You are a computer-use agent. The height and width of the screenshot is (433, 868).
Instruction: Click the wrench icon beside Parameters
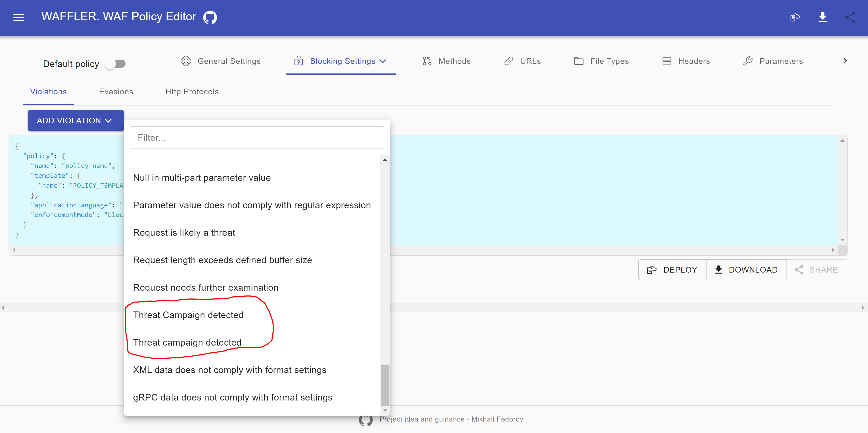tap(748, 61)
